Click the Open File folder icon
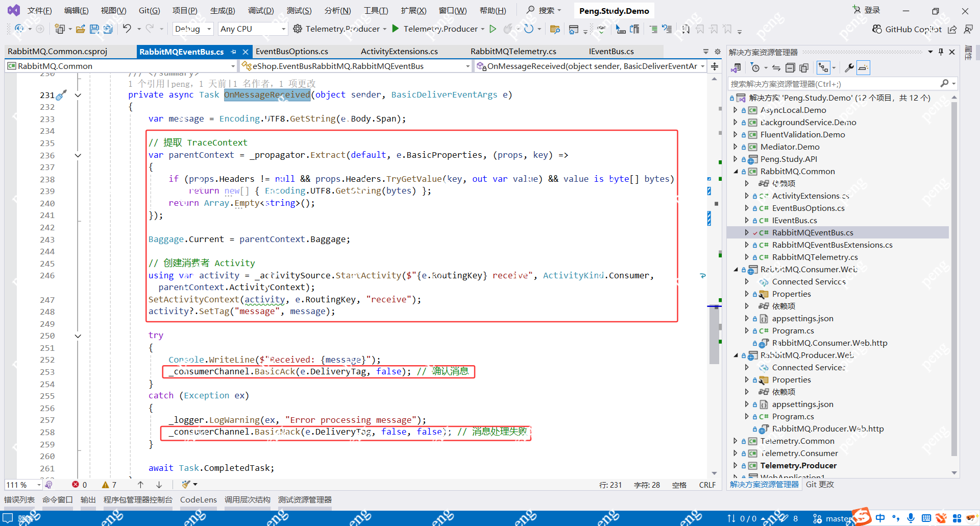The image size is (980, 526). 80,29
